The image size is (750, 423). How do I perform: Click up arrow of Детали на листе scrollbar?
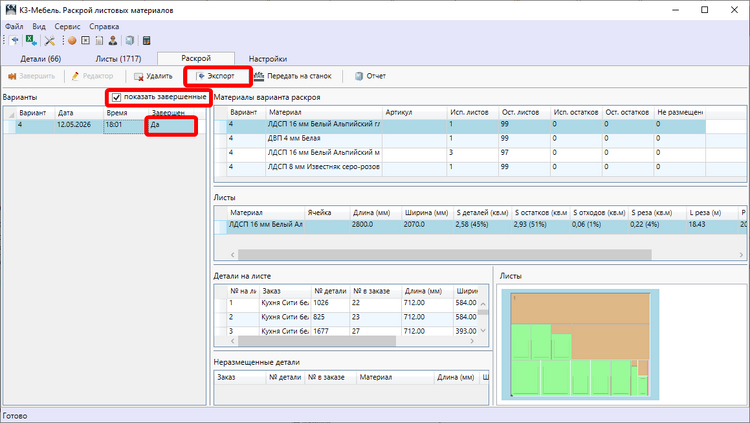483,304
